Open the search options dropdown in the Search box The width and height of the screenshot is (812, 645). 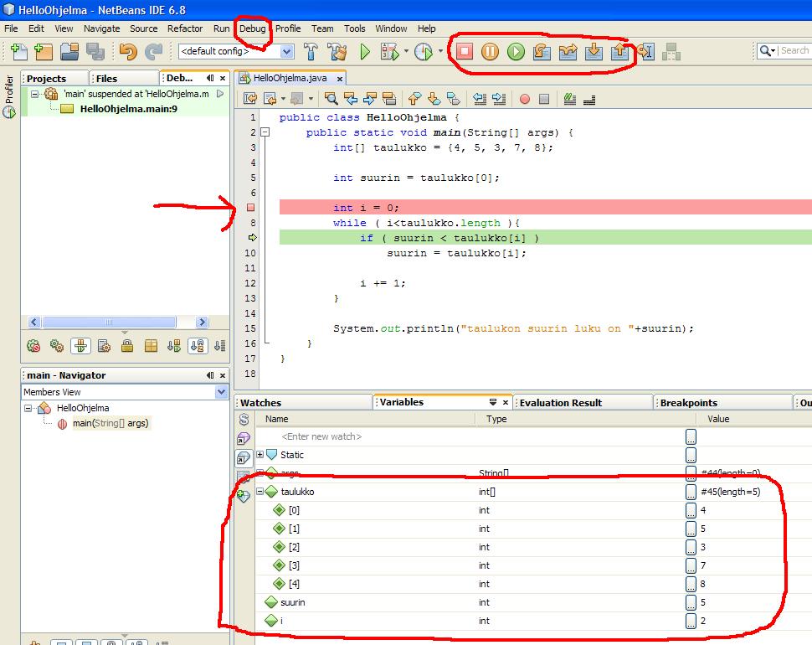click(773, 51)
